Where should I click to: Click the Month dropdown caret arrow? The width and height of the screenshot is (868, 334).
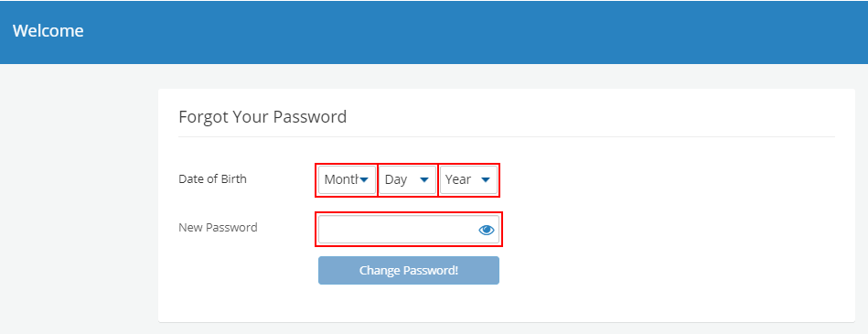click(x=364, y=179)
